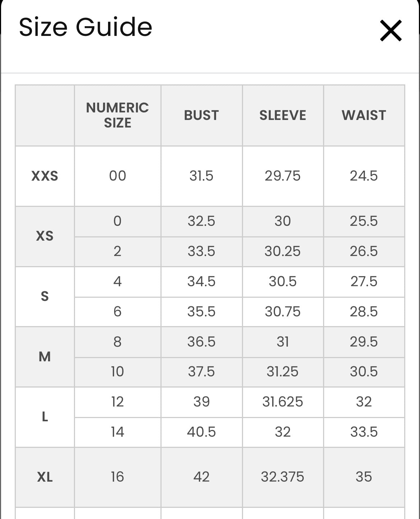Click the 32.375 sleeve value
The height and width of the screenshot is (519, 420).
pos(283,477)
